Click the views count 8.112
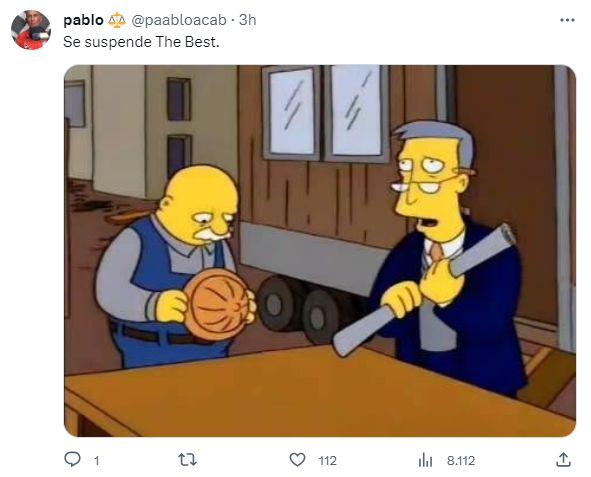Screen dimensions: 591x477 pyautogui.click(x=461, y=461)
